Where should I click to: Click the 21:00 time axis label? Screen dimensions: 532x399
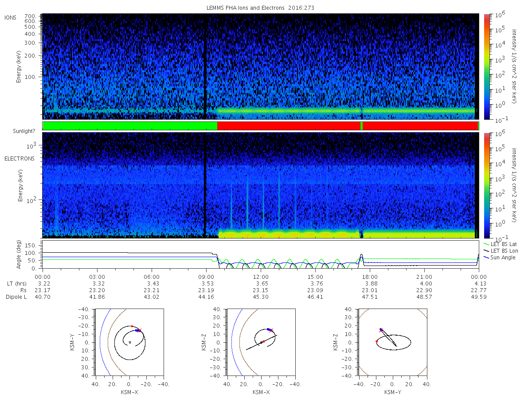[424, 277]
